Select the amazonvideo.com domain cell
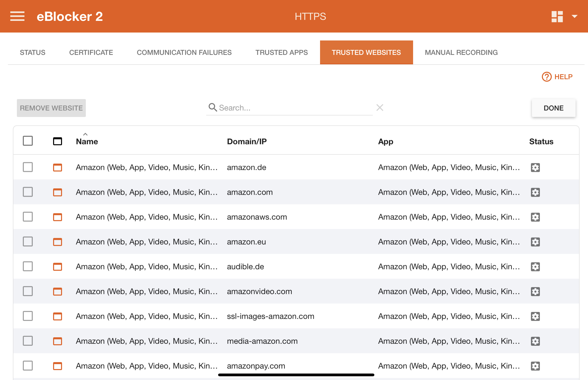 260,292
